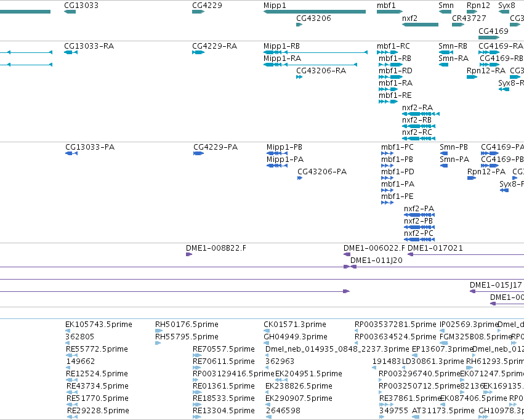The height and width of the screenshot is (420, 524).
Task: Select the Rpn12 gene feature
Action: click(x=472, y=12)
